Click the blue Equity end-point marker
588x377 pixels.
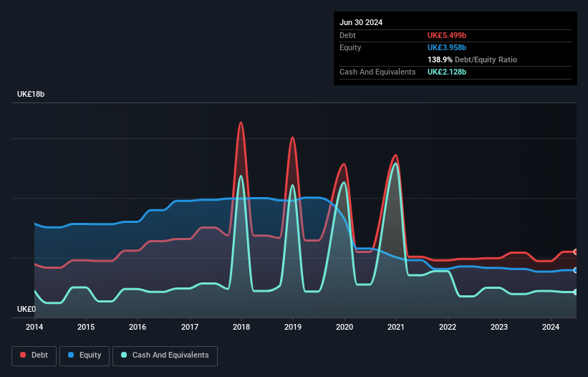point(576,270)
